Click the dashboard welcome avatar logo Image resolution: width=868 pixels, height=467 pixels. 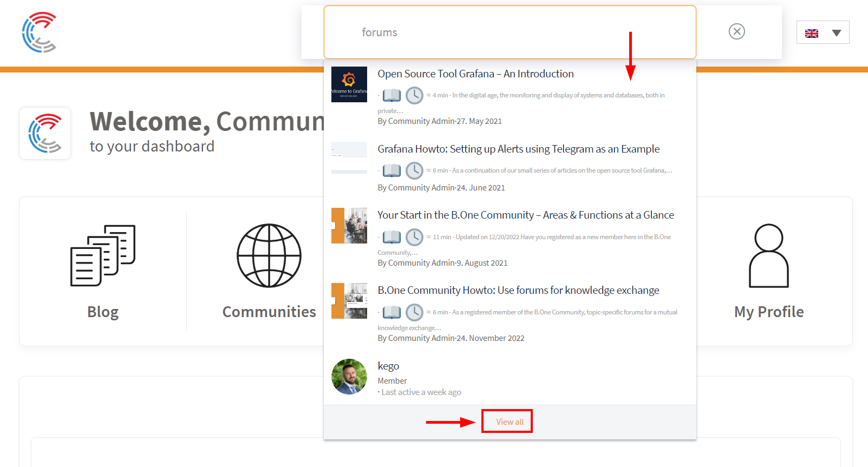coord(45,133)
